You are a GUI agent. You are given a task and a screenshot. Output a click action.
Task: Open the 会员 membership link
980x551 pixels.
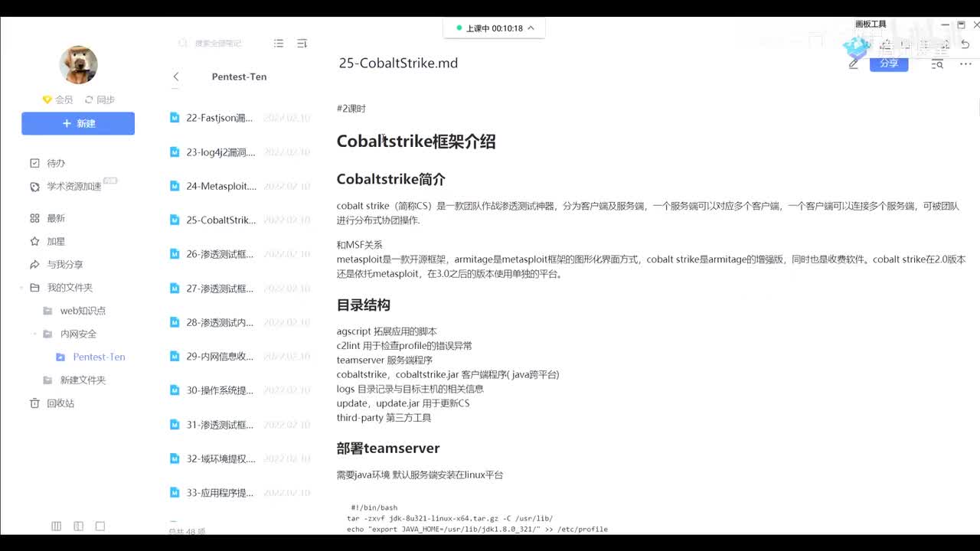pyautogui.click(x=57, y=99)
